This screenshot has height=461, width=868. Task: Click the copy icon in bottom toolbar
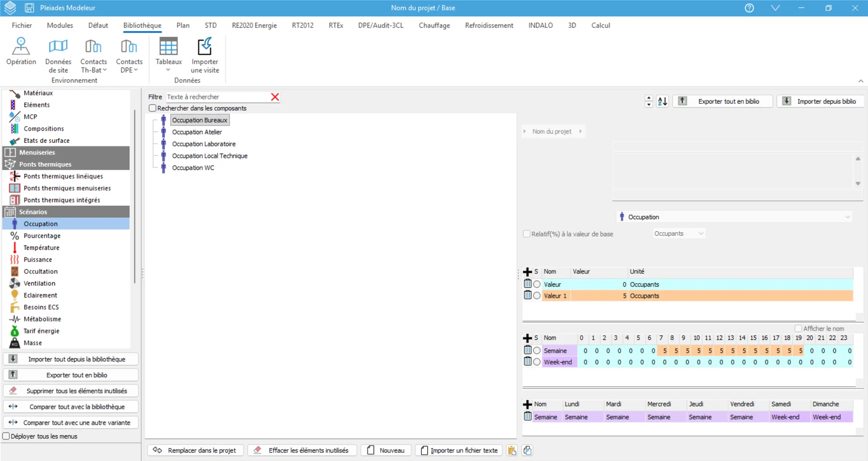[x=527, y=450]
